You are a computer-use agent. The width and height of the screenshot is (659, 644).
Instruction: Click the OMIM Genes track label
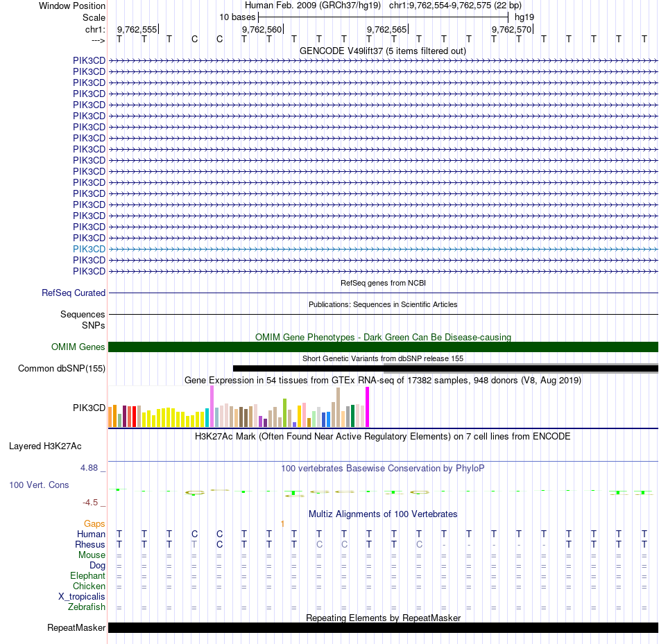[x=78, y=347]
